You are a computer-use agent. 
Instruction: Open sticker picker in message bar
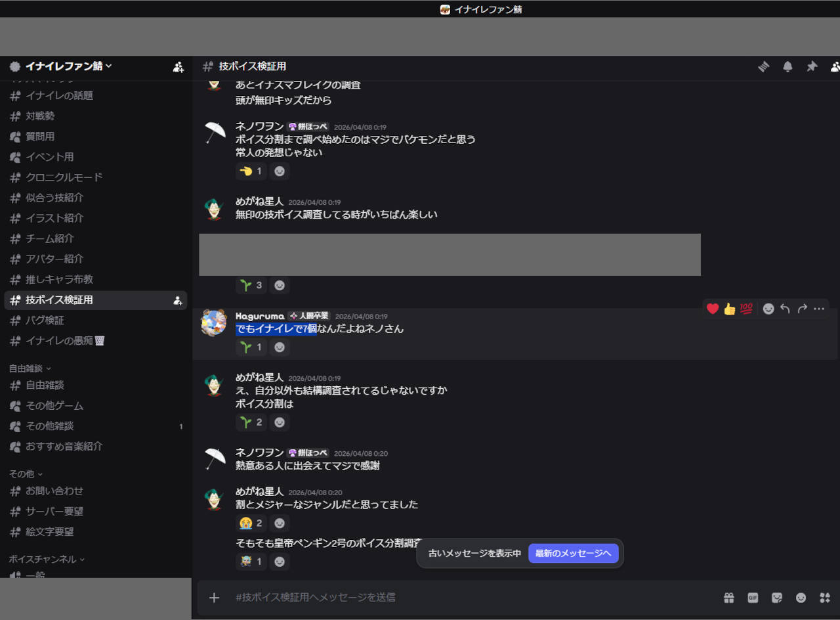pos(777,598)
